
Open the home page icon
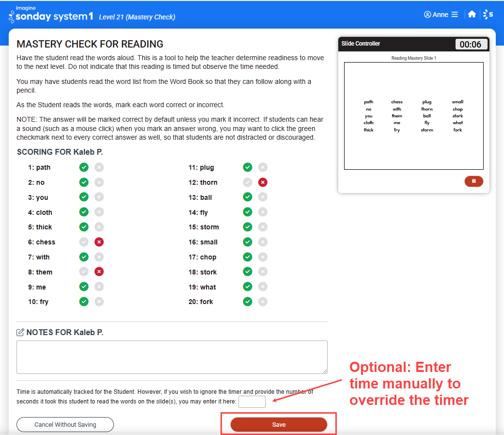472,15
